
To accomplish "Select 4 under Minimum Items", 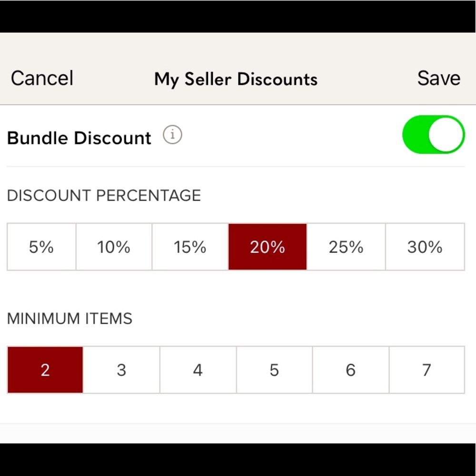I will coord(198,370).
